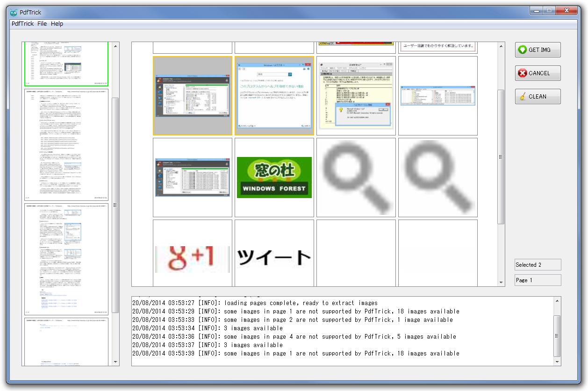This screenshot has height=391, width=588.
Task: Deselect the orange-highlighted cPicture screenshot image
Action: coord(193,95)
